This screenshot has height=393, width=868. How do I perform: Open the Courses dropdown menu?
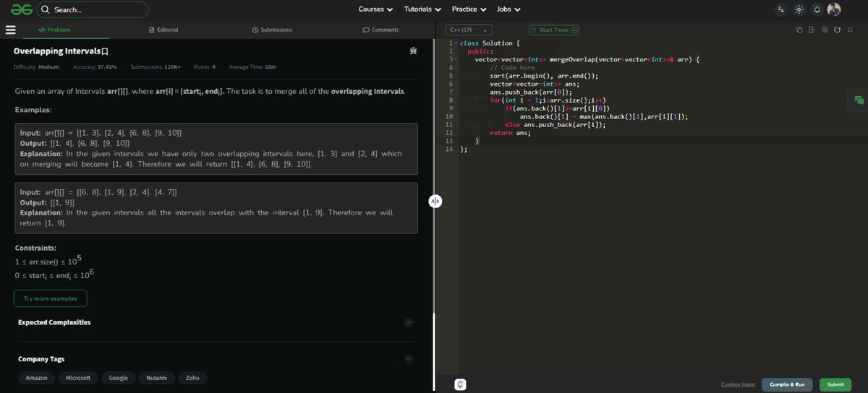375,10
